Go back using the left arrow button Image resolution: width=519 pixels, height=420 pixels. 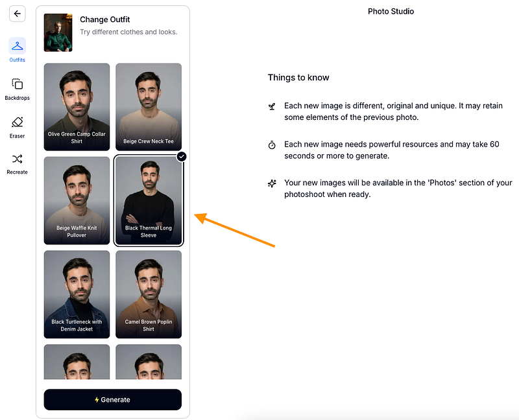[x=18, y=14]
